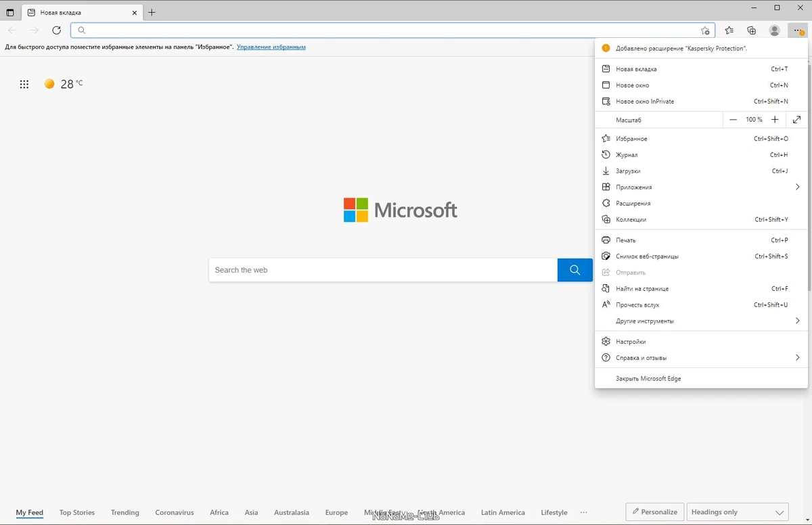Choose 'Закрыть Microsoft Edge'

tap(701, 379)
